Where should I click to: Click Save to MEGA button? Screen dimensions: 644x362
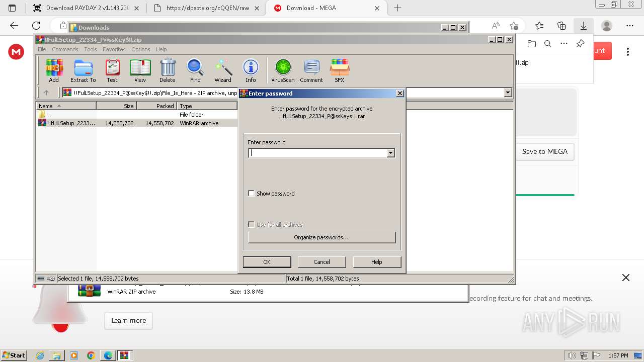click(545, 151)
